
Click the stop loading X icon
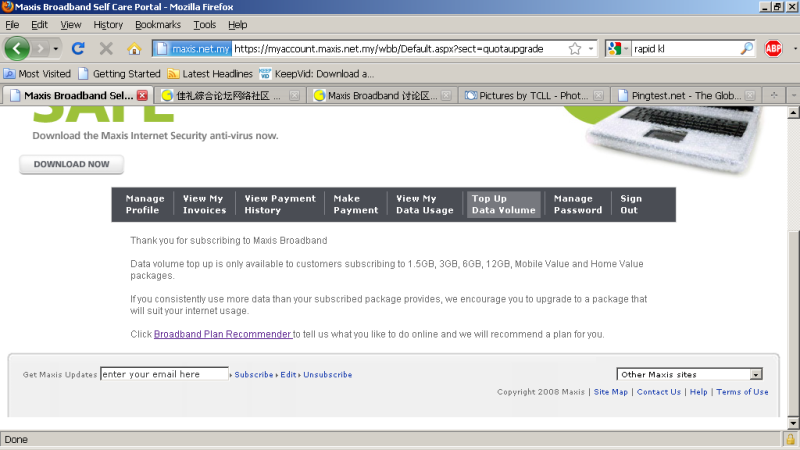106,48
